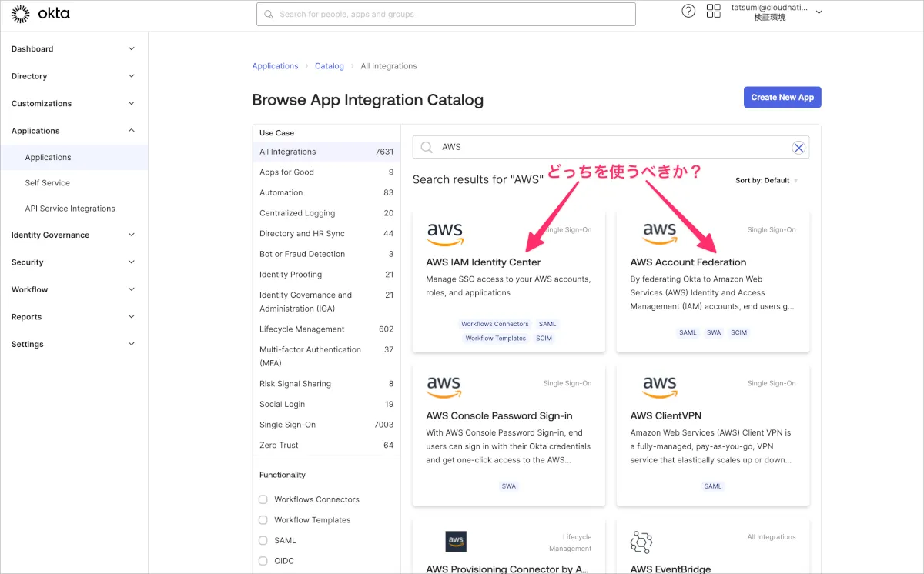This screenshot has height=574, width=924.
Task: Go to Catalog breadcrumb link
Action: pos(329,66)
